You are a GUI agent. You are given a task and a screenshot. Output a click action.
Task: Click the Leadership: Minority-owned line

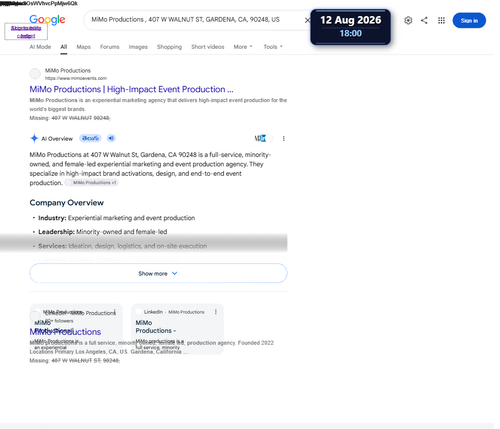[103, 232]
